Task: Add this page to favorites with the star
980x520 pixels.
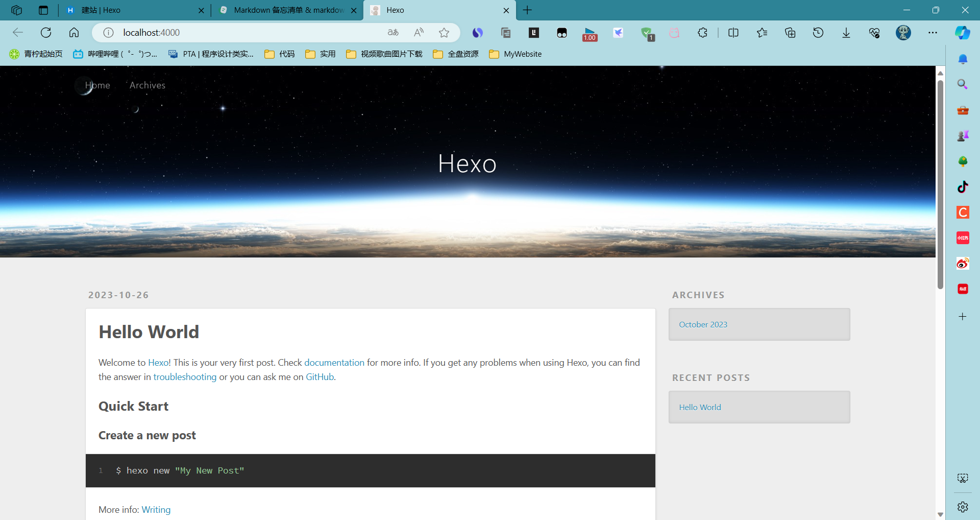Action: click(x=444, y=33)
